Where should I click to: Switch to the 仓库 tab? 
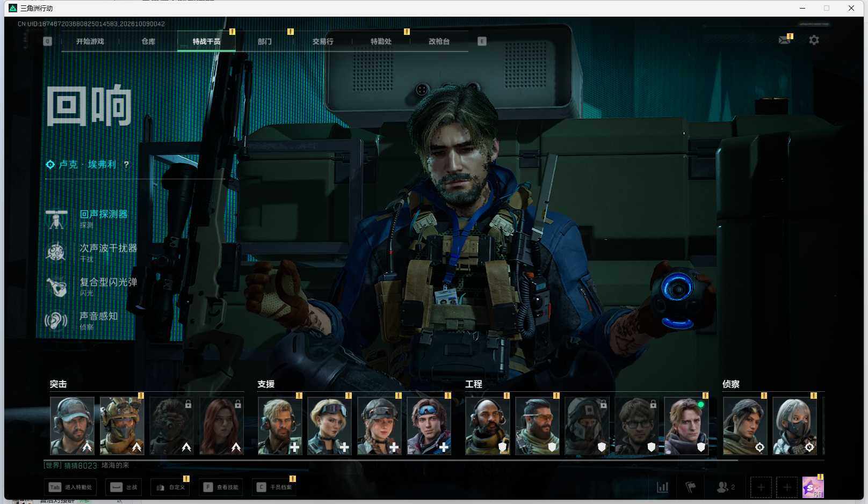148,41
